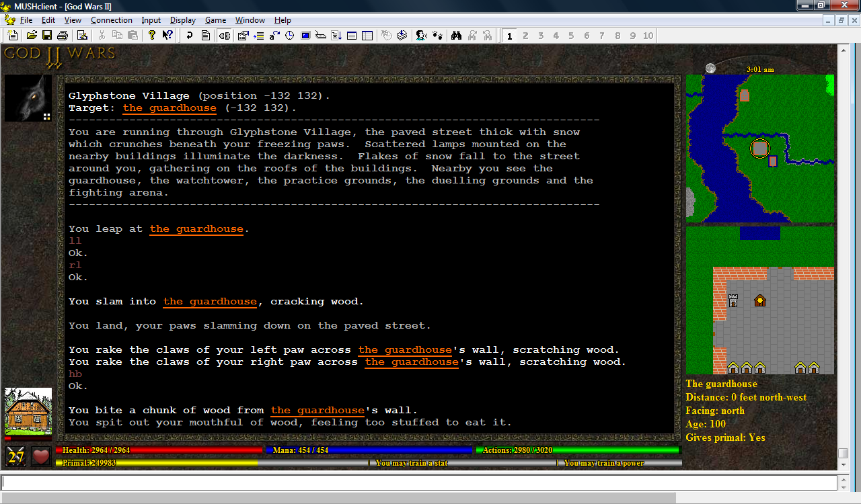Screen dimensions: 861x504
Task: Click the red Health bar
Action: pos(159,450)
